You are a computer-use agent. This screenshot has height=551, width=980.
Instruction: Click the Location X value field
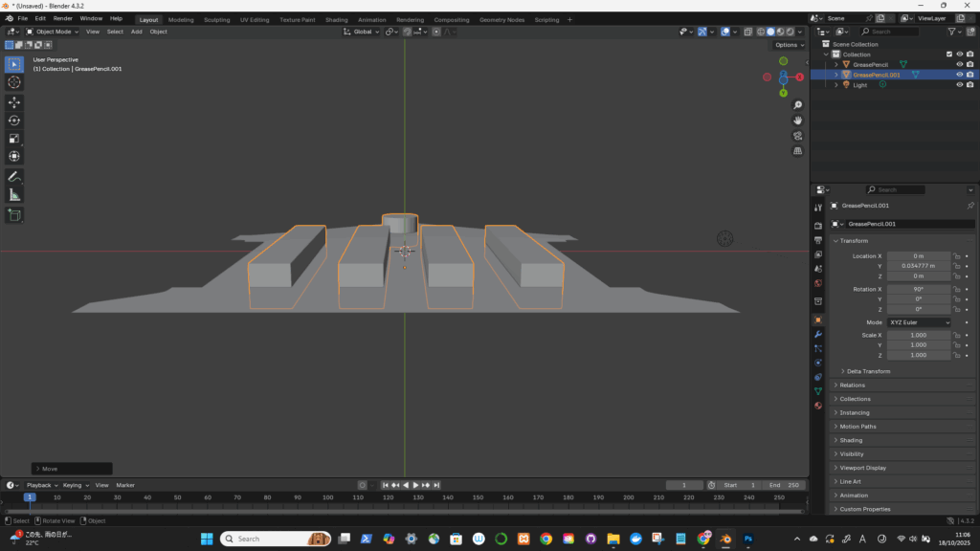[918, 256]
